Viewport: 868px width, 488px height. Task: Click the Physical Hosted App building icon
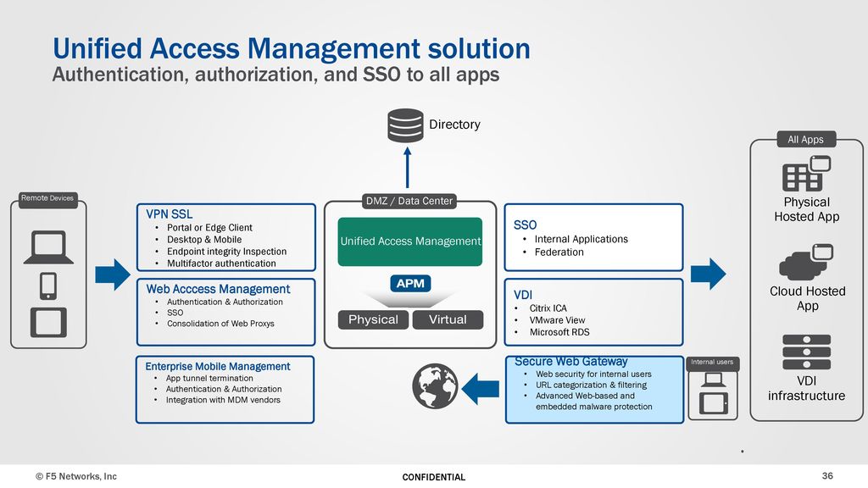807,174
